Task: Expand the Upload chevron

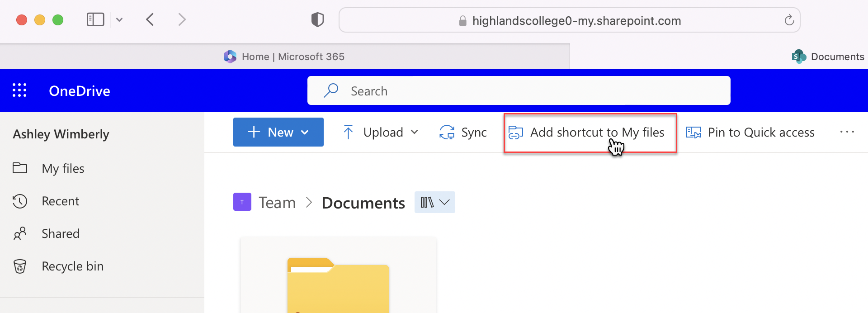Action: (414, 132)
